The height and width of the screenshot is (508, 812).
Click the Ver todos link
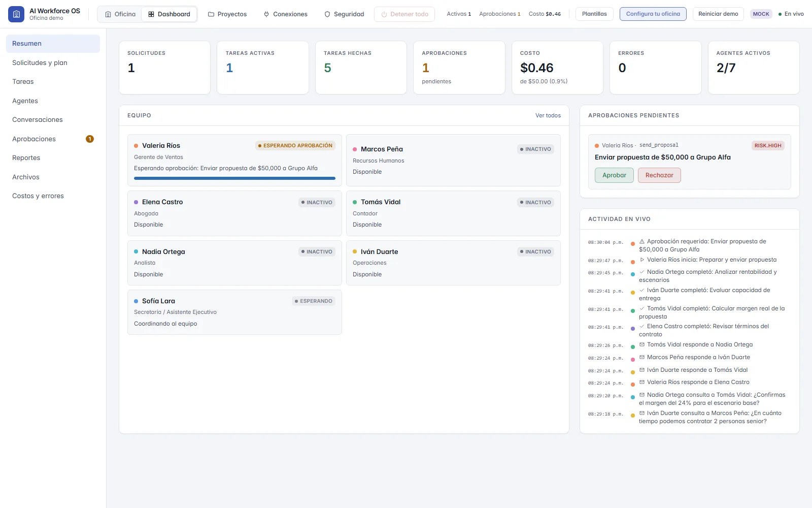(548, 115)
